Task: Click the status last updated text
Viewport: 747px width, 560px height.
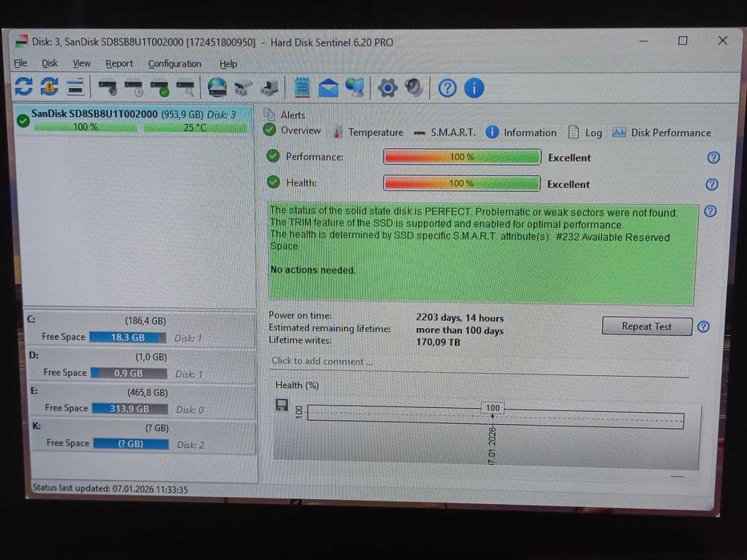Action: click(x=110, y=489)
